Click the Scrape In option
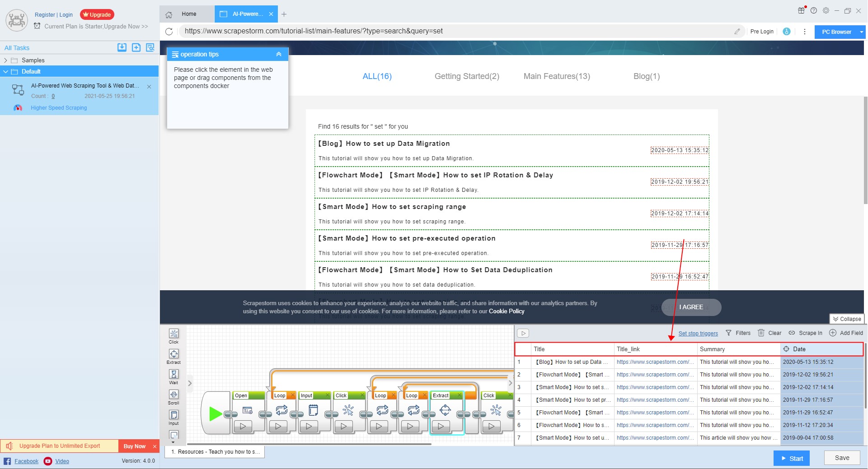 coord(806,333)
